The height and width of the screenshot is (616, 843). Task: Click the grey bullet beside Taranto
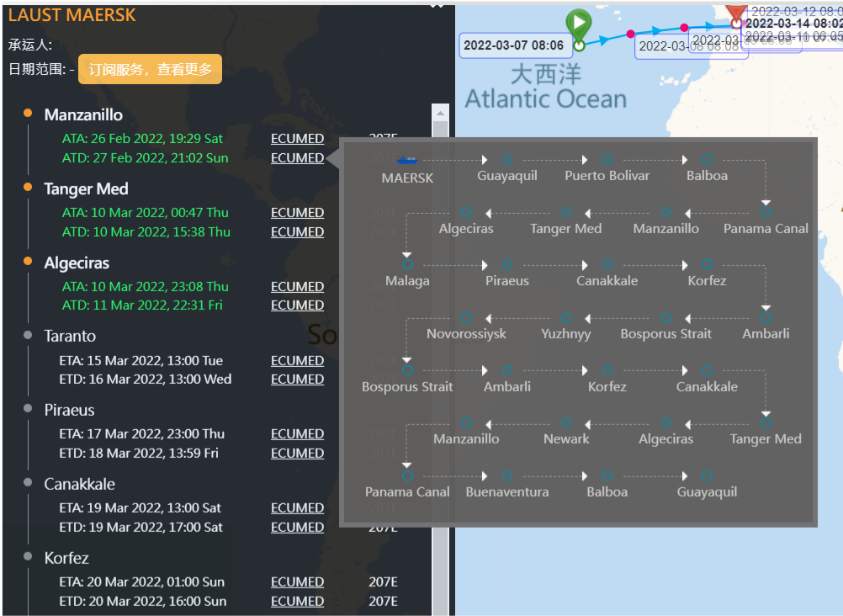pyautogui.click(x=28, y=335)
